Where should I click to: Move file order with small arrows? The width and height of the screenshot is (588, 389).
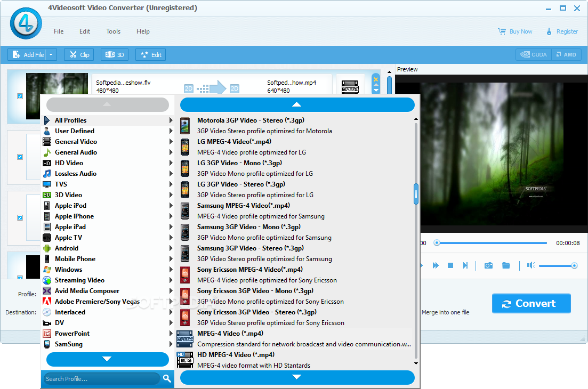click(376, 88)
